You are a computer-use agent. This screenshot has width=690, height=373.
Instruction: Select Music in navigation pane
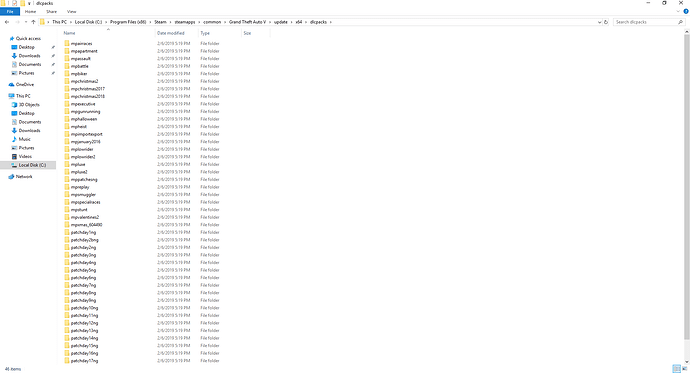coord(25,139)
